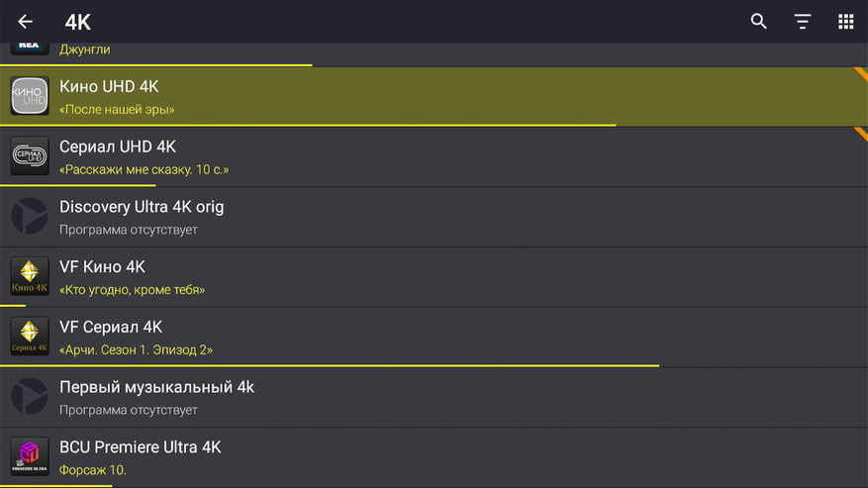This screenshot has height=488, width=868.
Task: Open channel search magnifier
Action: tap(759, 22)
